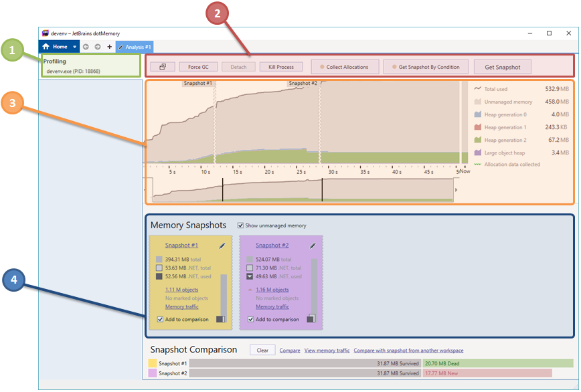581x392 pixels.
Task: Open Memory traffic in Snapshot #2 card
Action: (x=272, y=306)
